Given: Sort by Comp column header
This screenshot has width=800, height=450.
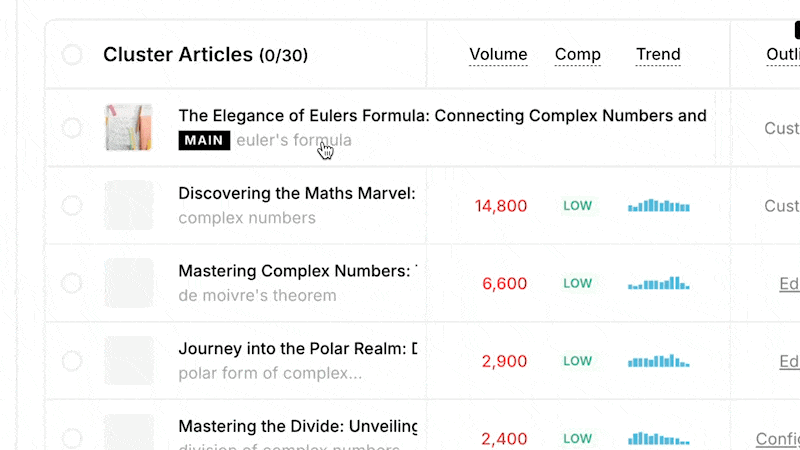Looking at the screenshot, I should coord(578,55).
